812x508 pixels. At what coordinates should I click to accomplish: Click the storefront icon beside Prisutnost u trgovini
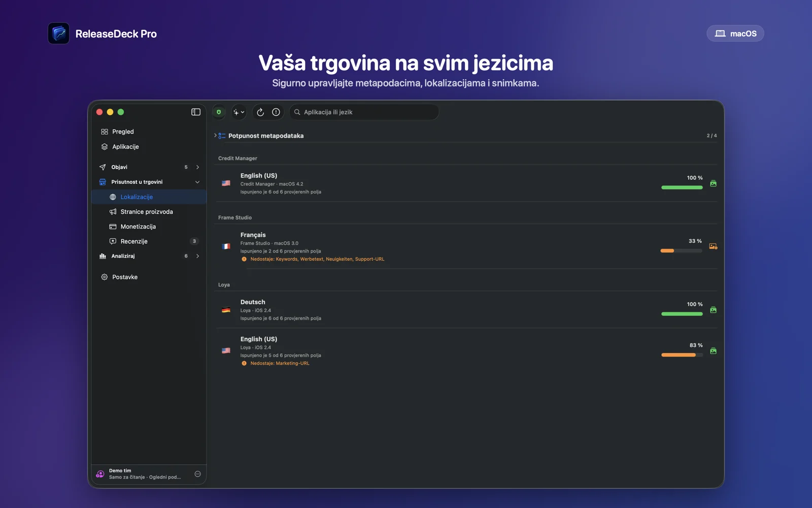103,182
